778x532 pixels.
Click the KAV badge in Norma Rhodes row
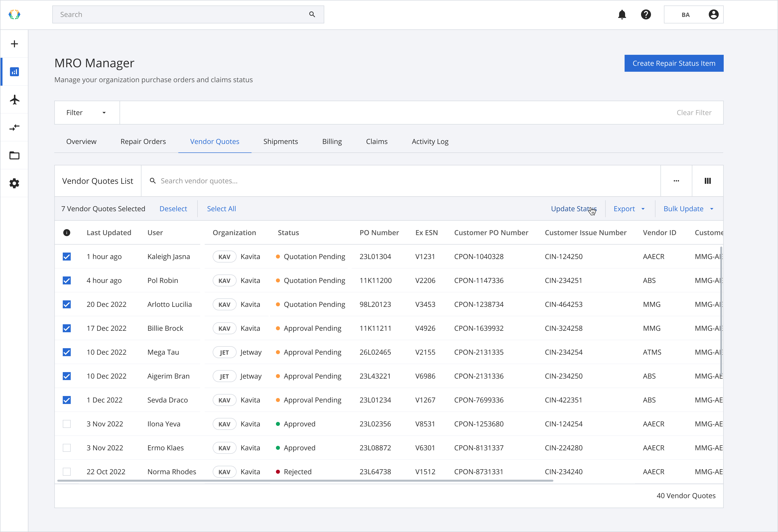[224, 472]
